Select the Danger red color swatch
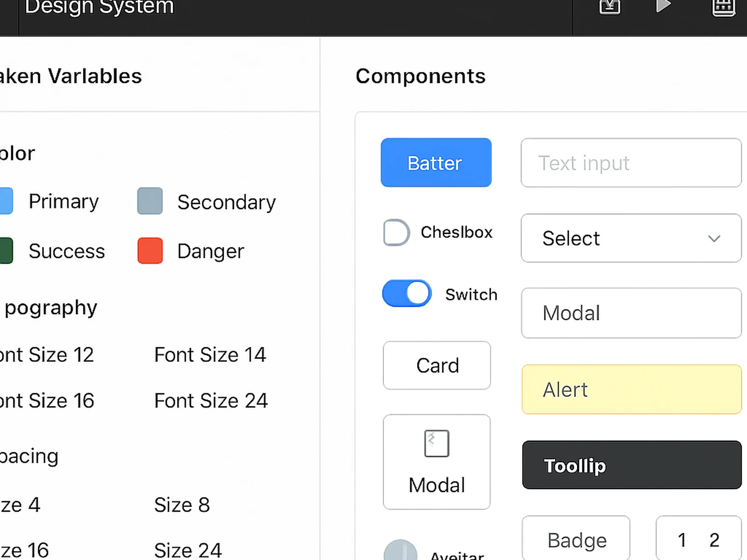Viewport: 747px width, 560px height. click(149, 251)
